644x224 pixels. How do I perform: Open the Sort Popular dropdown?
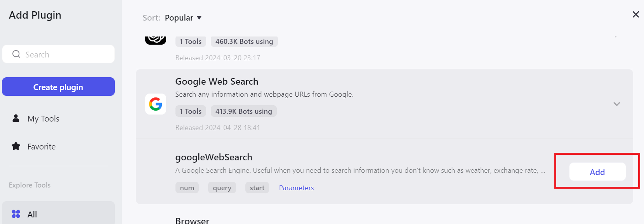coord(182,18)
